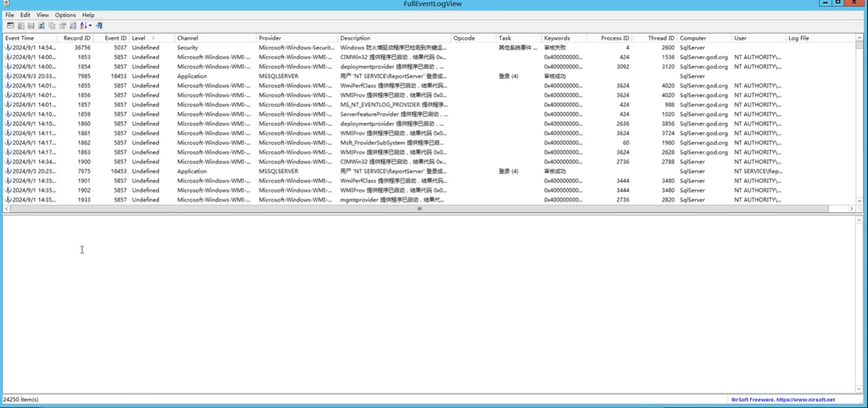Click the A-Z sort toolbar icon
This screenshot has width=868, height=408.
point(83,25)
